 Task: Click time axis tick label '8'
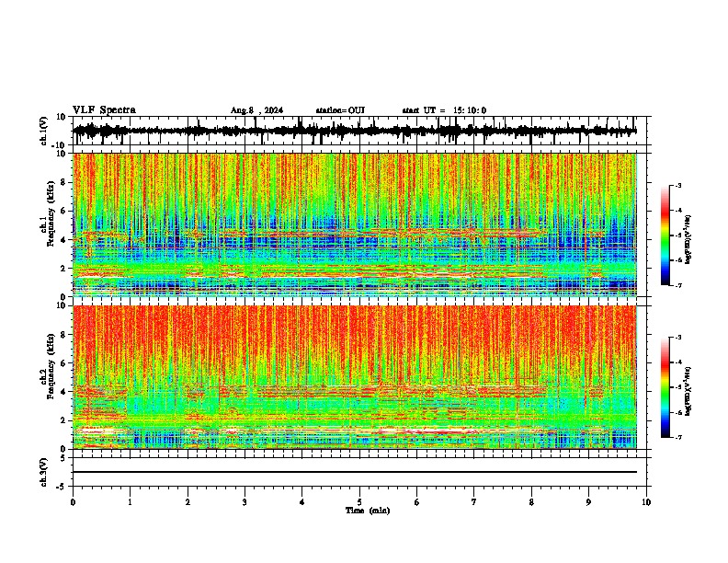point(531,502)
